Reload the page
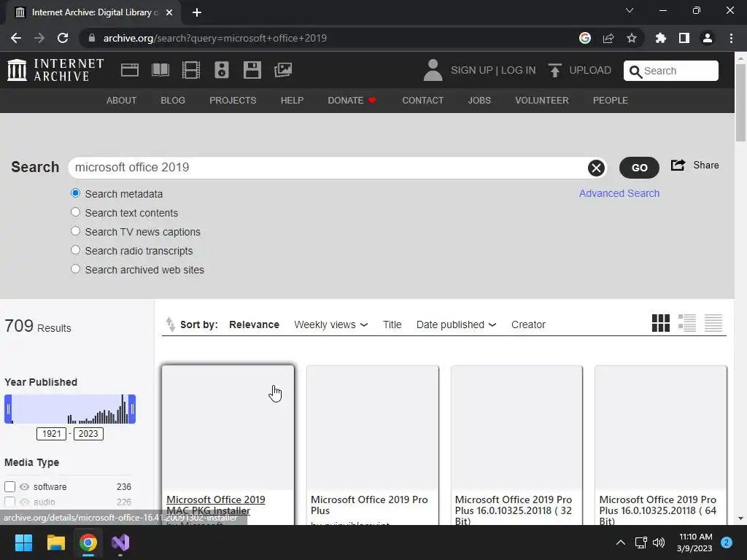Image resolution: width=747 pixels, height=560 pixels. coord(63,38)
